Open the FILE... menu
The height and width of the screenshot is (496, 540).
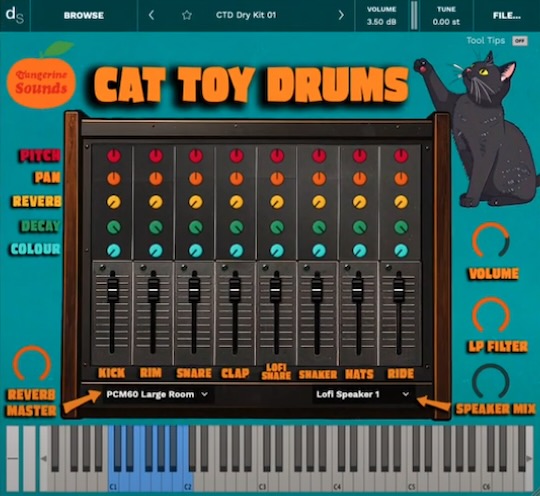507,16
